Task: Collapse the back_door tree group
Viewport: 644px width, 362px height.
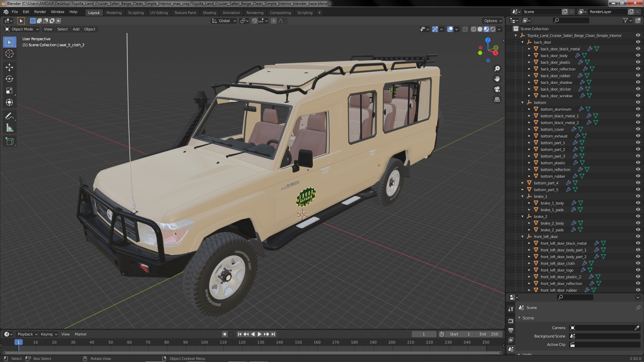Action: click(x=522, y=42)
